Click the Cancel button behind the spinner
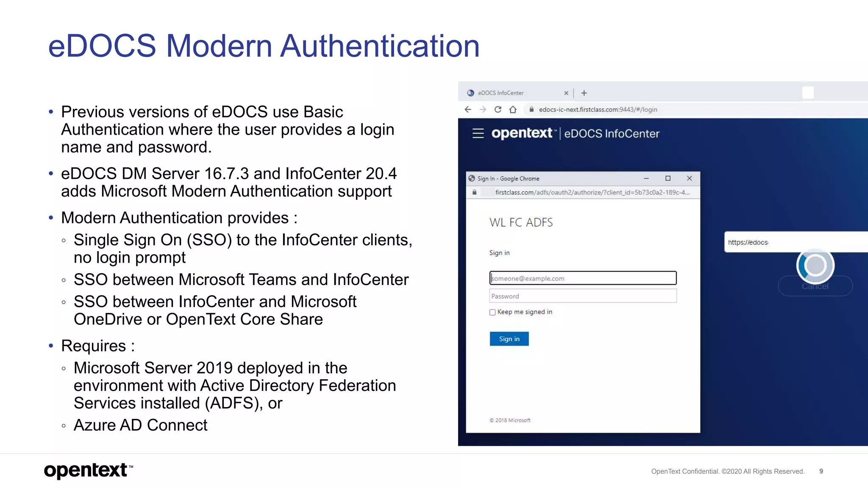Screen dimensions: 868x488 pyautogui.click(x=815, y=286)
